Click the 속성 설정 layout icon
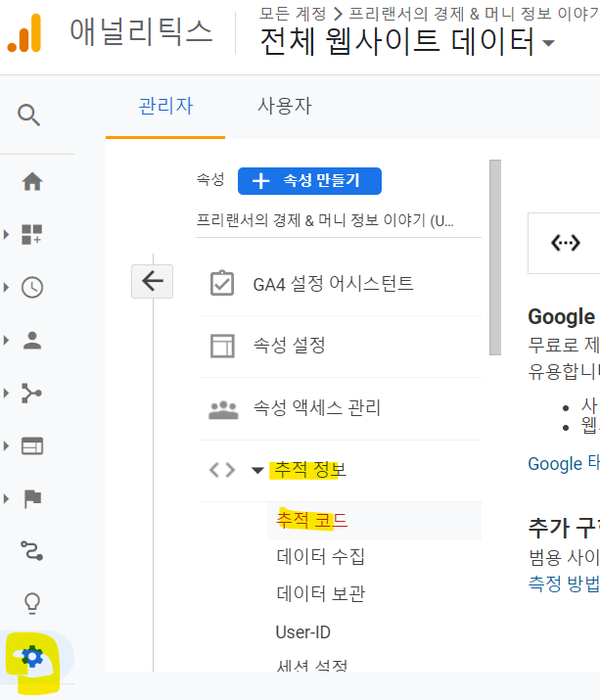This screenshot has height=700, width=600. point(222,346)
